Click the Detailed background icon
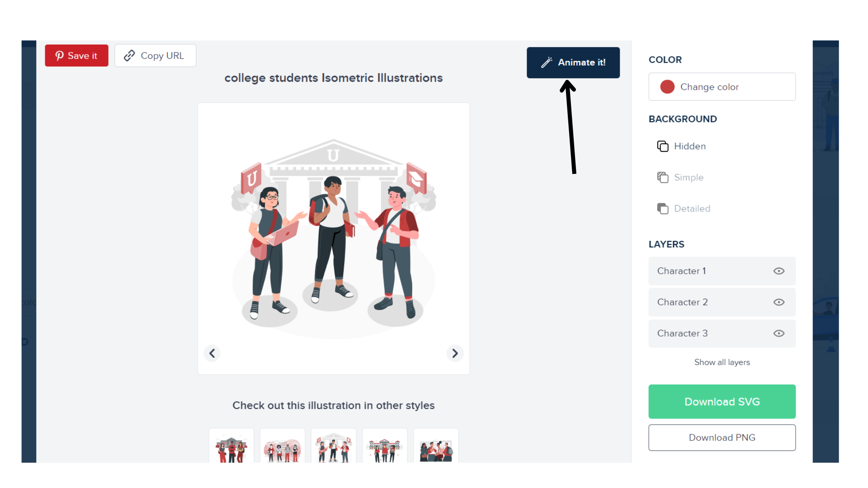The height and width of the screenshot is (488, 868). pos(663,209)
